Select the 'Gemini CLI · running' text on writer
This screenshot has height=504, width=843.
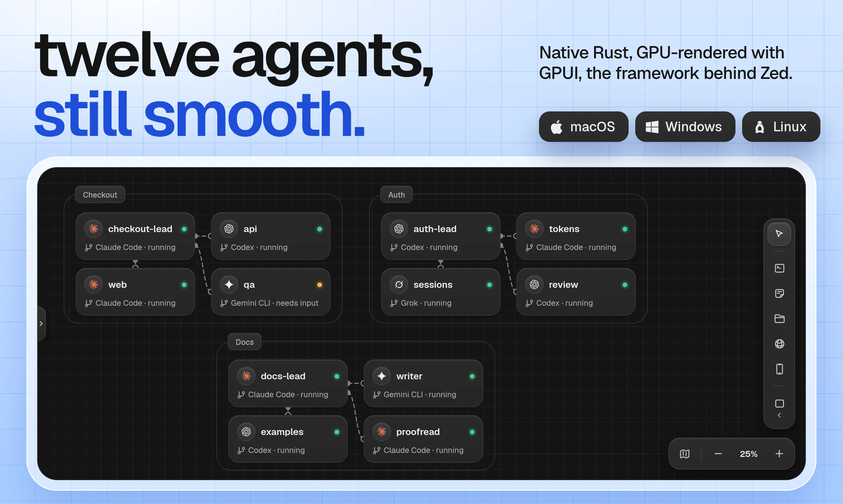[420, 395]
